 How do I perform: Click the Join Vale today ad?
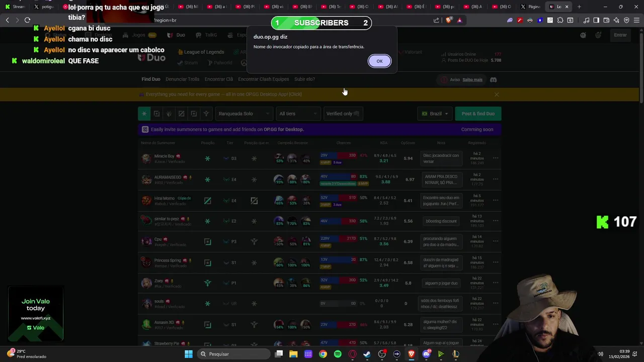click(36, 314)
